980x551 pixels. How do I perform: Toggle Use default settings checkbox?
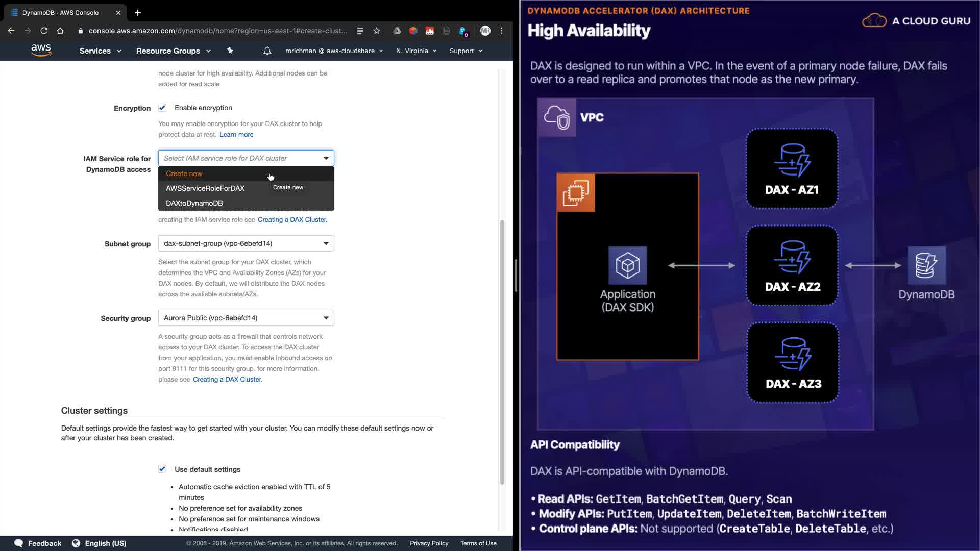[x=162, y=469]
